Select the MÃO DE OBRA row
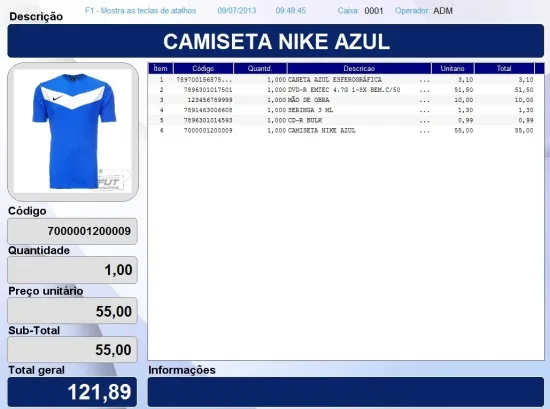 [342, 100]
